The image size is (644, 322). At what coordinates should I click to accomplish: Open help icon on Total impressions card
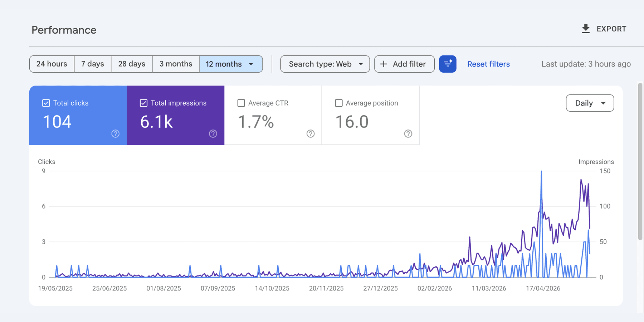tap(213, 134)
